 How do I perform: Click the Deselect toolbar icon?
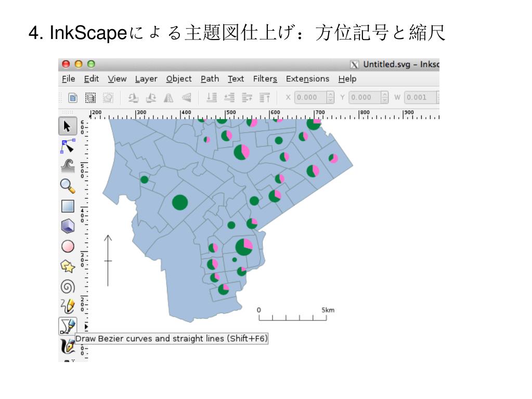[108, 98]
